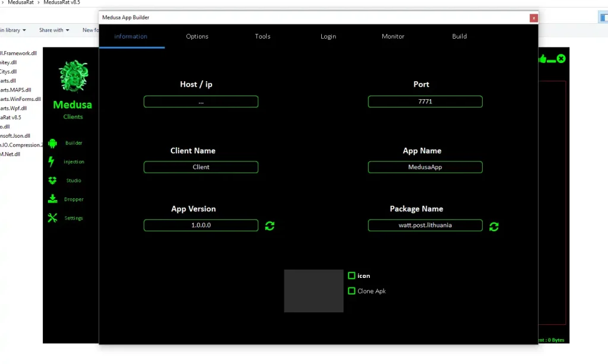Open the Build tab

(x=460, y=36)
